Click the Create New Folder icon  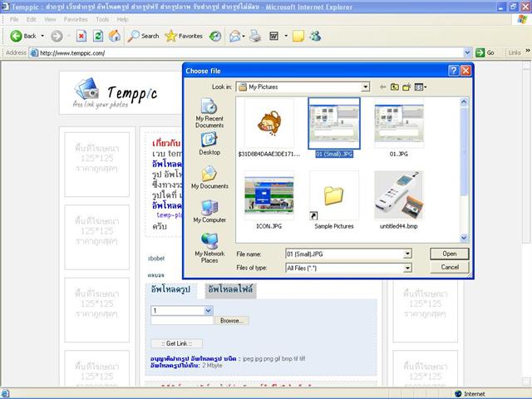[x=407, y=86]
